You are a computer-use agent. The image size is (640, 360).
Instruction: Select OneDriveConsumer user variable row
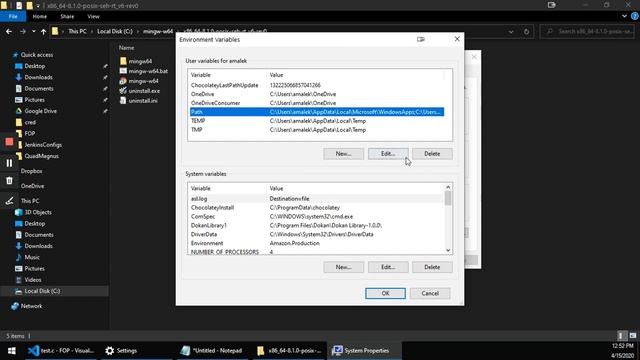tap(317, 103)
